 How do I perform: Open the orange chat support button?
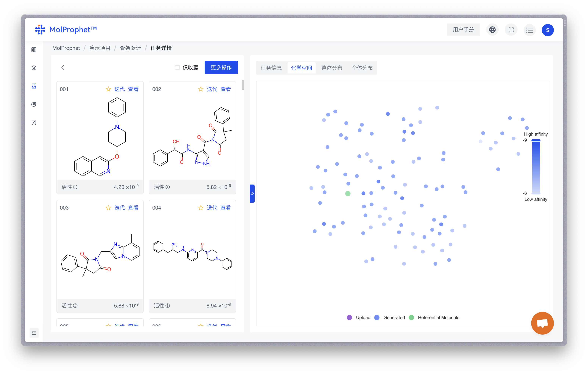point(542,323)
